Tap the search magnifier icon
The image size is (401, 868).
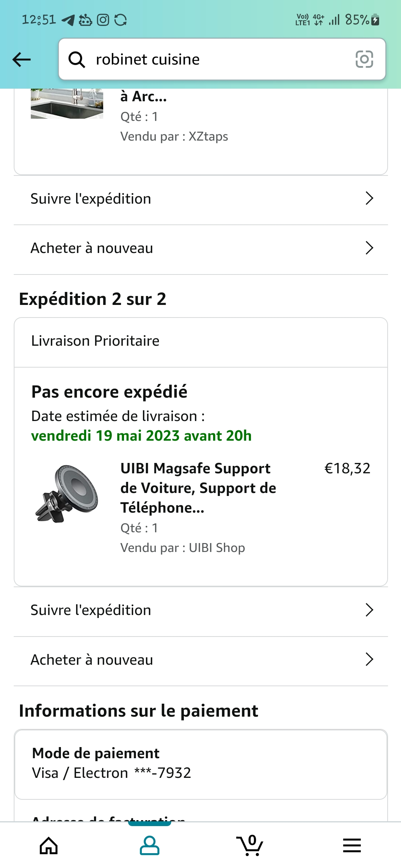pos(77,59)
